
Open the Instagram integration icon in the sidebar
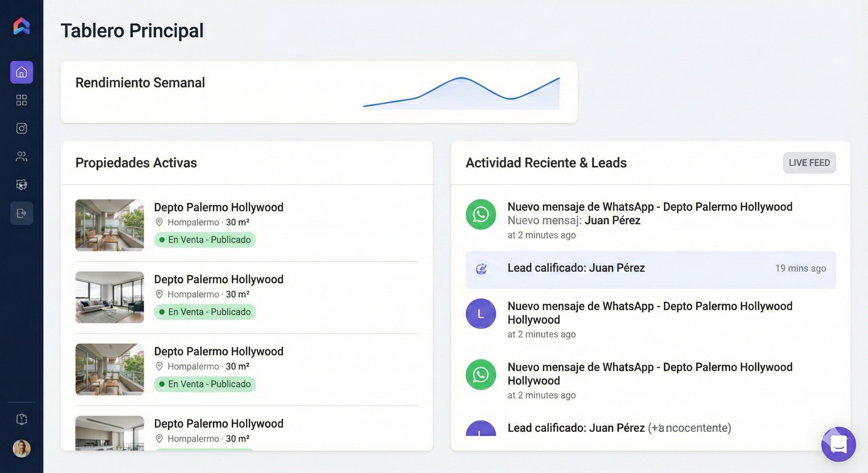click(x=21, y=128)
